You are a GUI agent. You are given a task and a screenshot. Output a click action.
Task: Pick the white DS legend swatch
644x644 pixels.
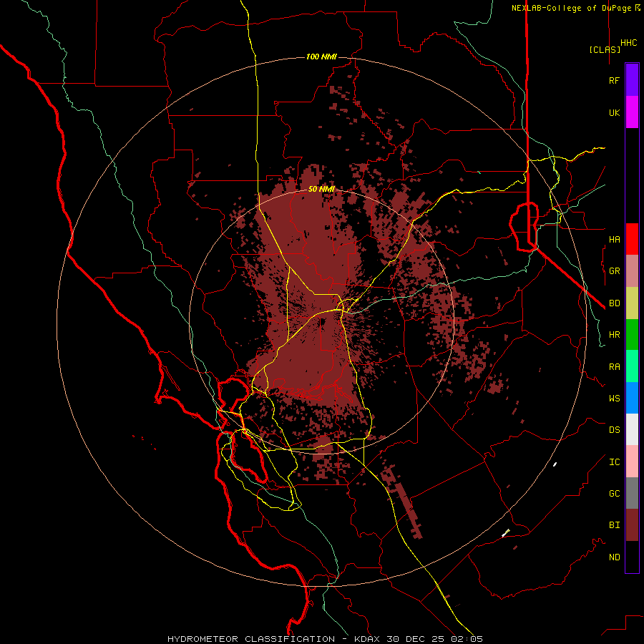(x=632, y=429)
